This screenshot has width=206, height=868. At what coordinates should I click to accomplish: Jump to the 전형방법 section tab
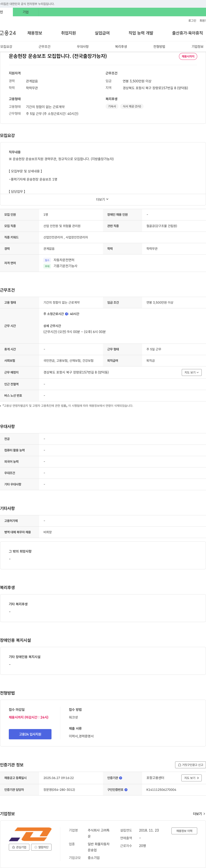pyautogui.click(x=159, y=47)
